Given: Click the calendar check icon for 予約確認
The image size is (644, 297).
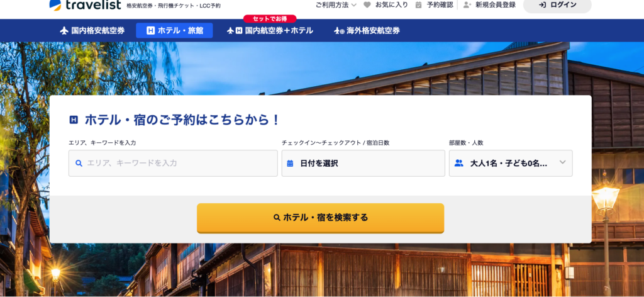Looking at the screenshot, I should coord(418,5).
